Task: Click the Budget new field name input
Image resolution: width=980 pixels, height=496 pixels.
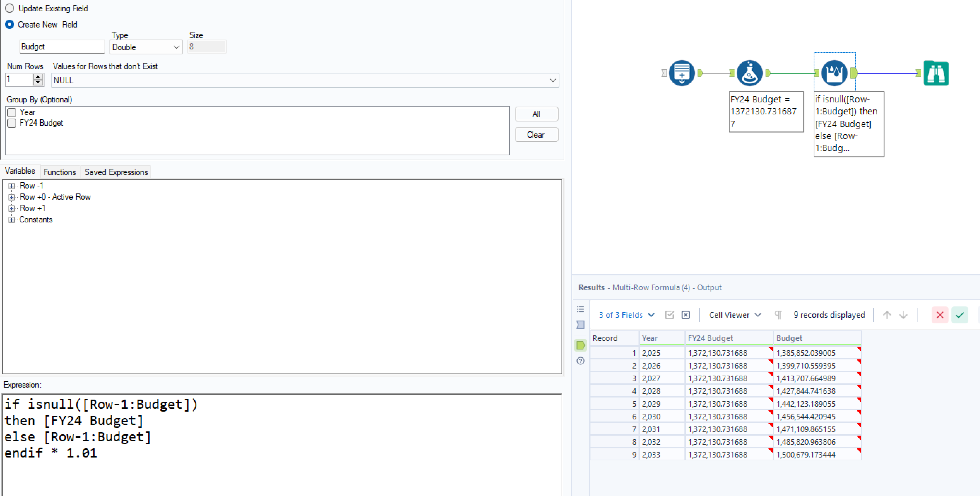Action: [62, 47]
